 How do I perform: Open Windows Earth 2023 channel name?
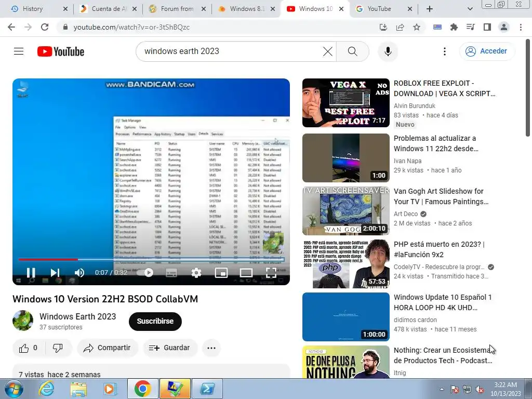pos(78,316)
